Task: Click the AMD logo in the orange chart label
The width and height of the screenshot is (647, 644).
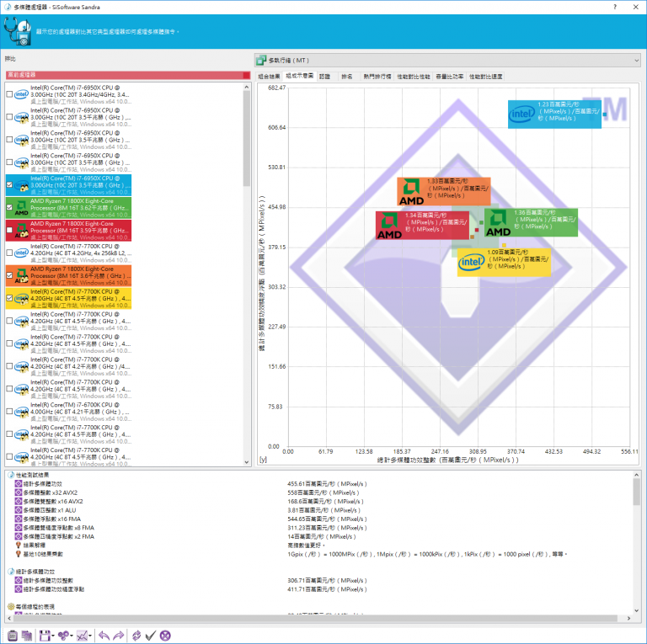Action: (411, 192)
